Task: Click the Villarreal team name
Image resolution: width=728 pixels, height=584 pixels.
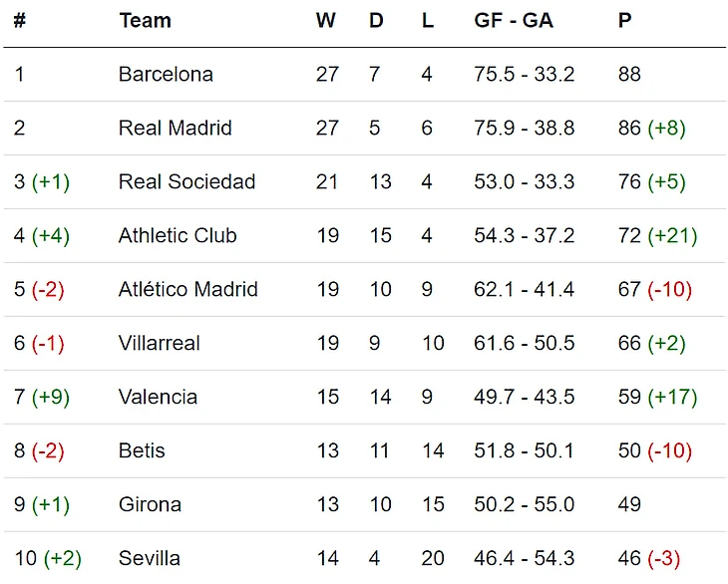Action: 159,344
